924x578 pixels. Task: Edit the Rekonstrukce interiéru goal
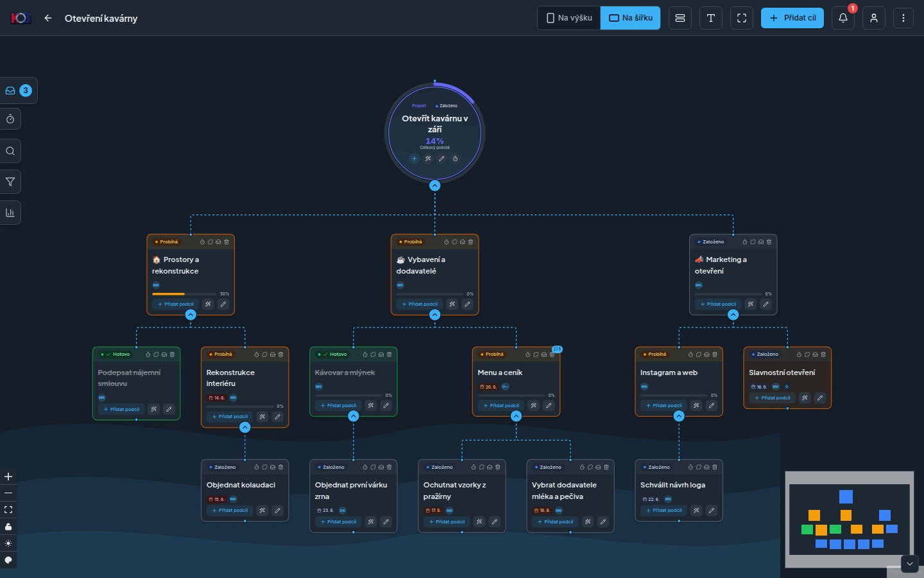tap(277, 417)
